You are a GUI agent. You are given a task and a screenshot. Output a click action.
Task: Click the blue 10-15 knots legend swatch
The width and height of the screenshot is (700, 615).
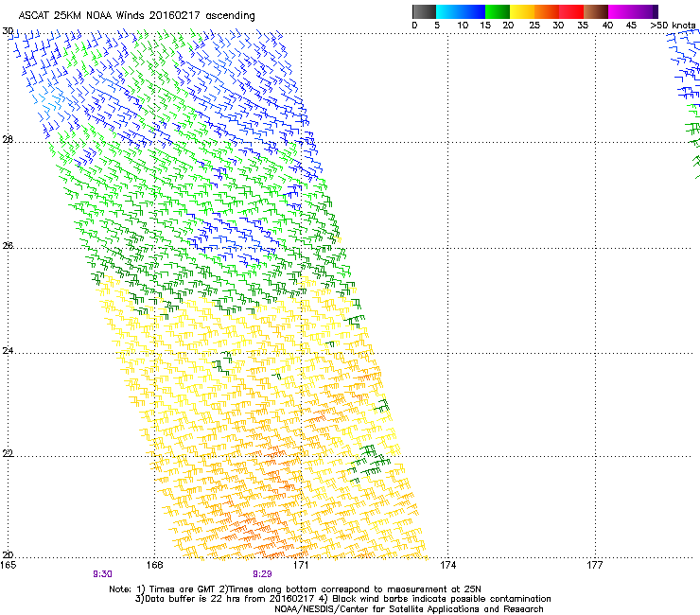pos(473,11)
